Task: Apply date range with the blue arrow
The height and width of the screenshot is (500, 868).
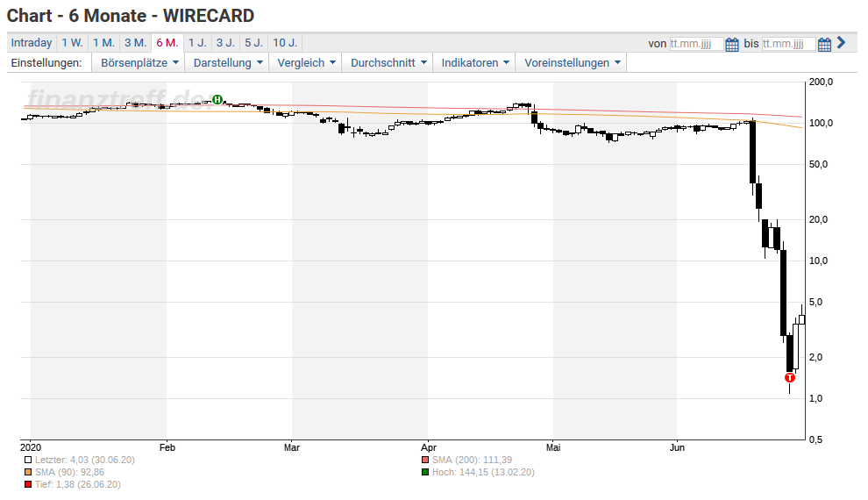Action: point(842,43)
